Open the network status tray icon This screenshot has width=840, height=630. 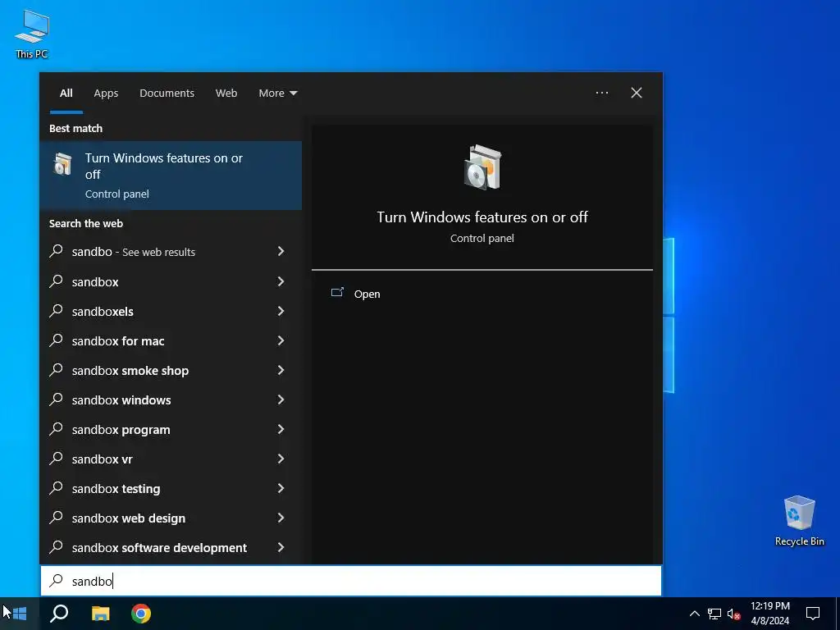point(714,614)
